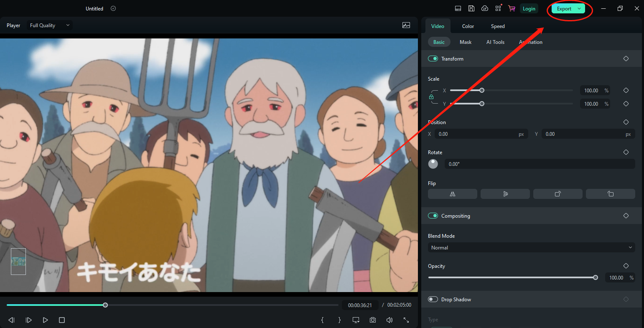Open the AI Tools tab
This screenshot has width=644, height=328.
tap(495, 42)
